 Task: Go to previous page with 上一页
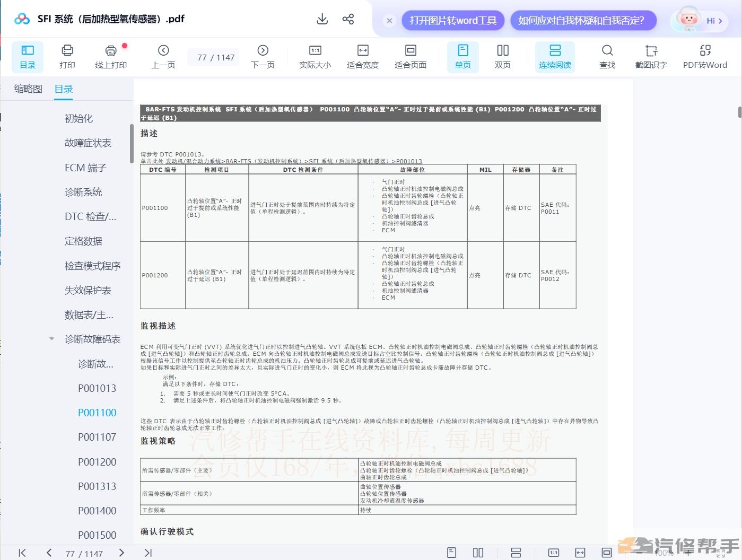pos(163,57)
